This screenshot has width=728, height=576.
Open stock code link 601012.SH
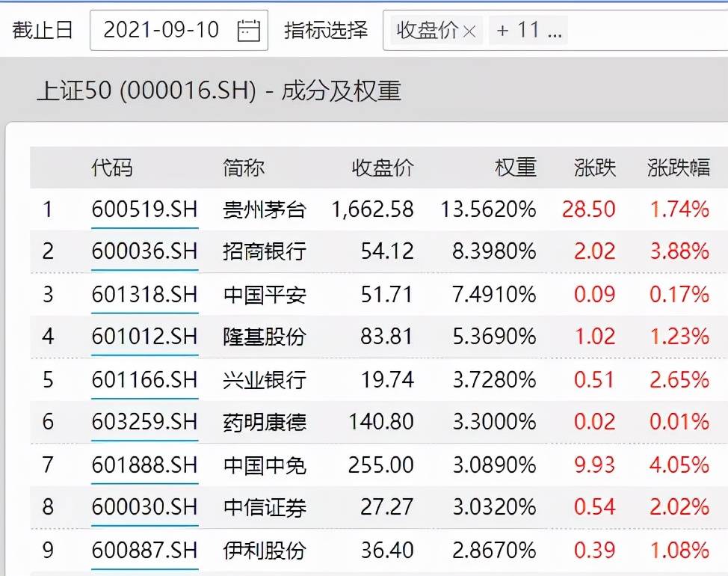(x=145, y=337)
